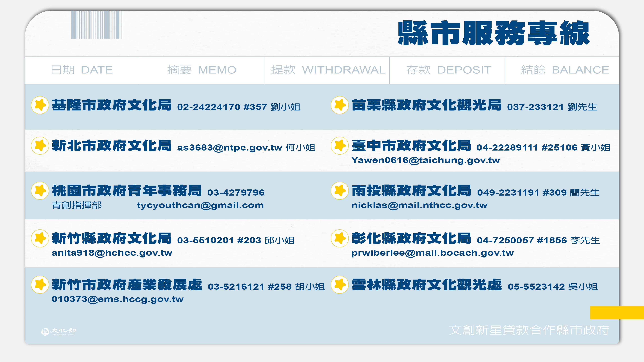644x362 pixels.
Task: Click star icon beside 南投縣政府文化局
Action: (339, 191)
